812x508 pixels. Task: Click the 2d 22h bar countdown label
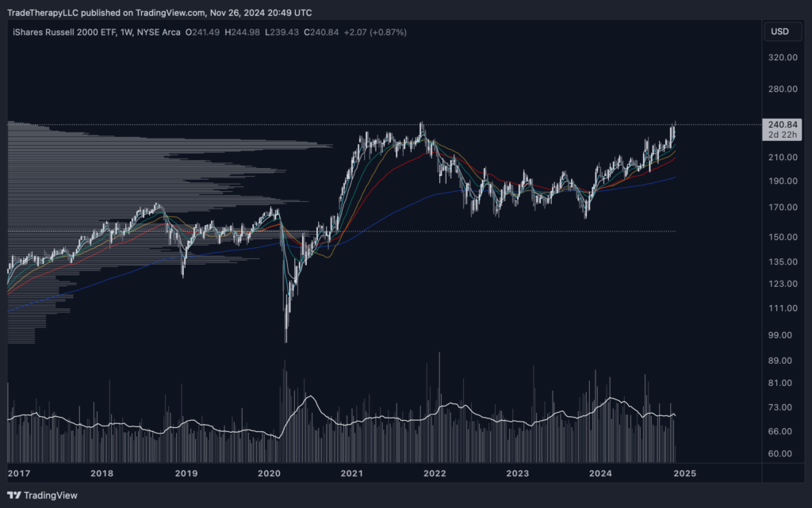click(783, 136)
